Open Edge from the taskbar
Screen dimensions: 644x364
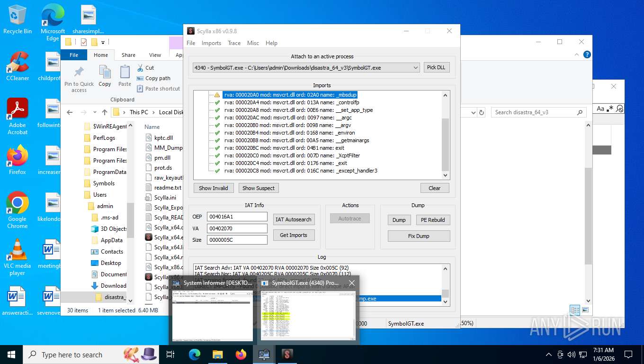195,355
